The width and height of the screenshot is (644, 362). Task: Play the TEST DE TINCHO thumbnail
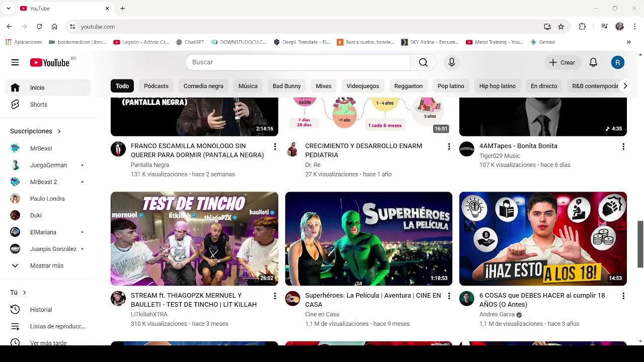[194, 239]
